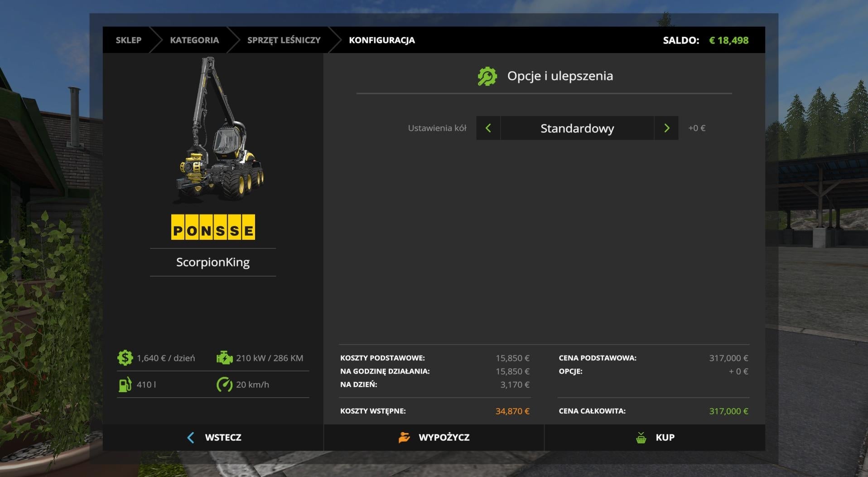Click the Ustawienia kół label
This screenshot has height=477, width=868.
[437, 128]
